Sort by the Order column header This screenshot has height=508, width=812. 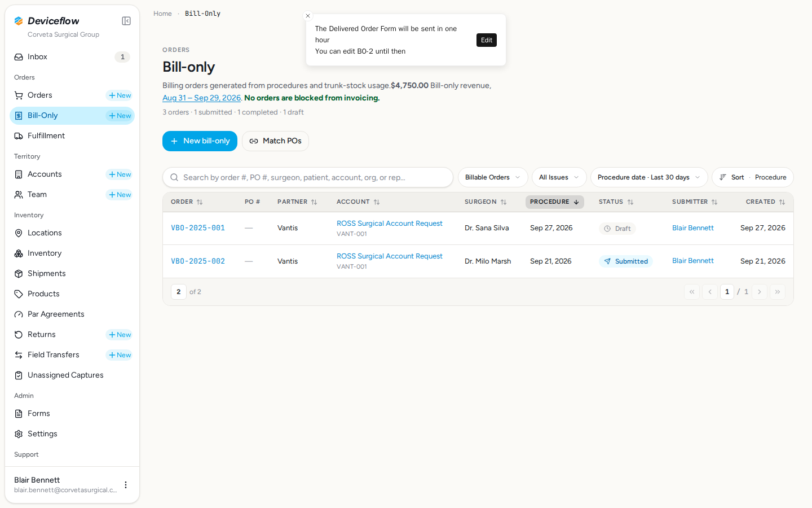pyautogui.click(x=187, y=202)
